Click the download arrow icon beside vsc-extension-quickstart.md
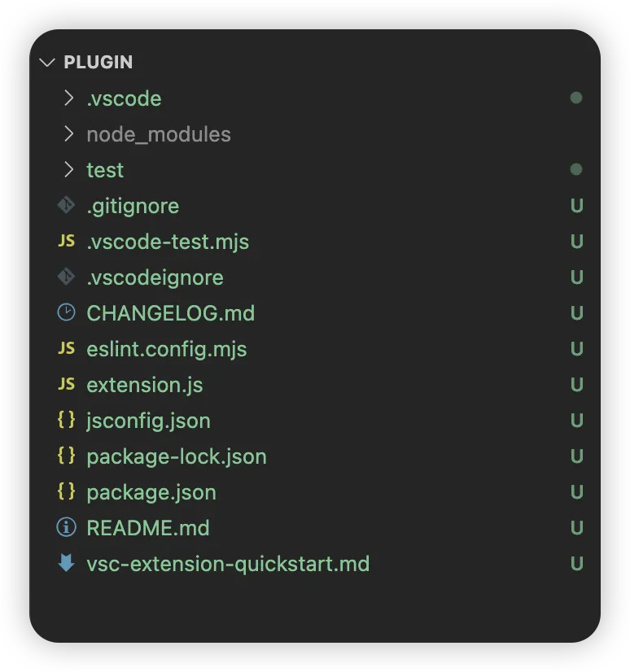This screenshot has width=630, height=672. [66, 563]
